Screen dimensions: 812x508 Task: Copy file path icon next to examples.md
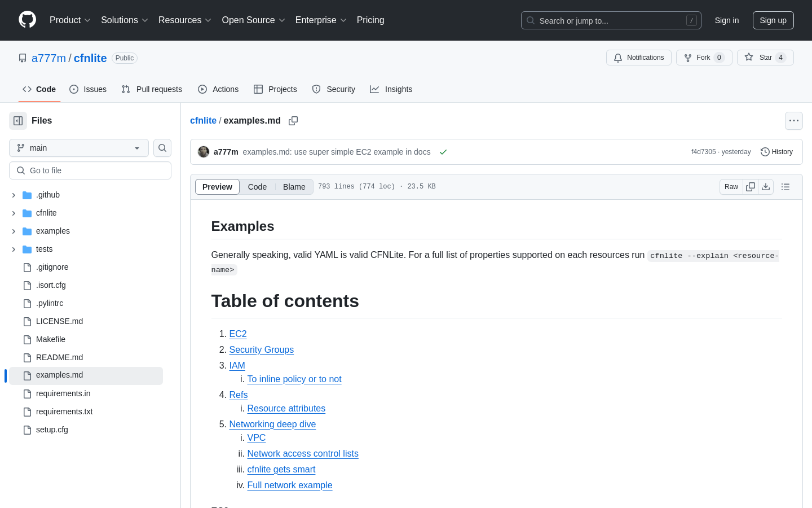(x=293, y=121)
